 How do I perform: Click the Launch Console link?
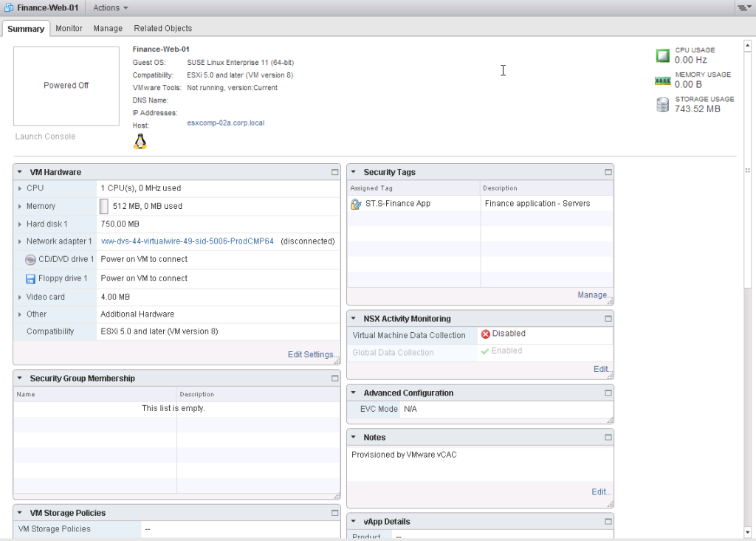tap(45, 137)
